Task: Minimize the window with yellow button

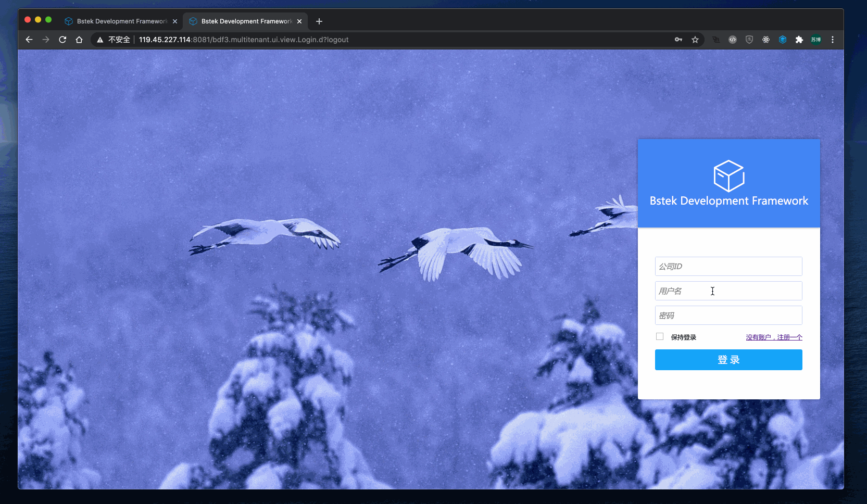Action: click(x=38, y=20)
